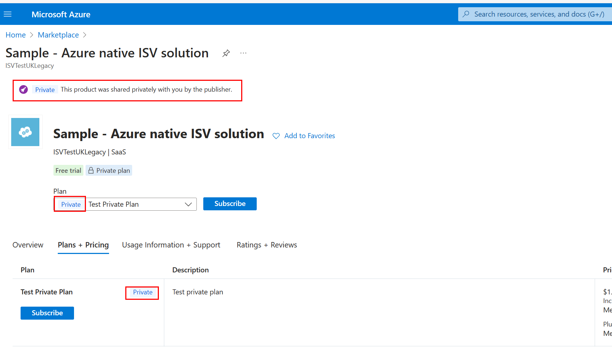Click the Add to Favorites link
This screenshot has height=364, width=612.
[309, 136]
